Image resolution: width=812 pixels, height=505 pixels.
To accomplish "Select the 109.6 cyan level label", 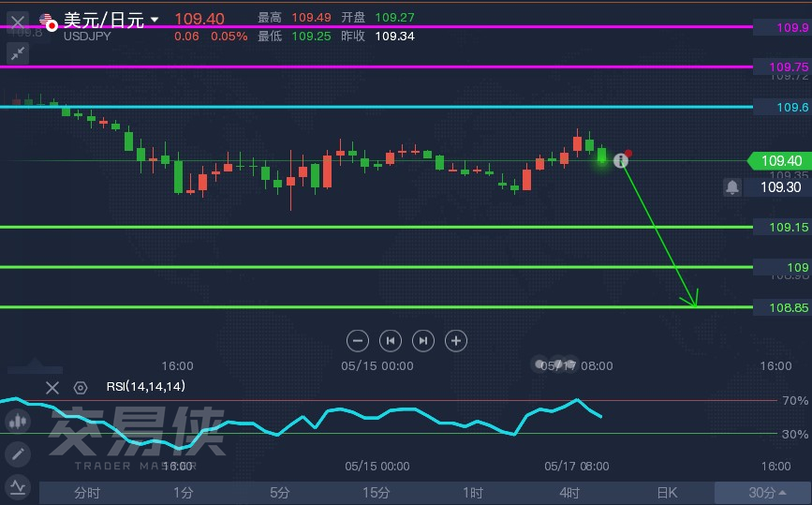I will pos(783,107).
